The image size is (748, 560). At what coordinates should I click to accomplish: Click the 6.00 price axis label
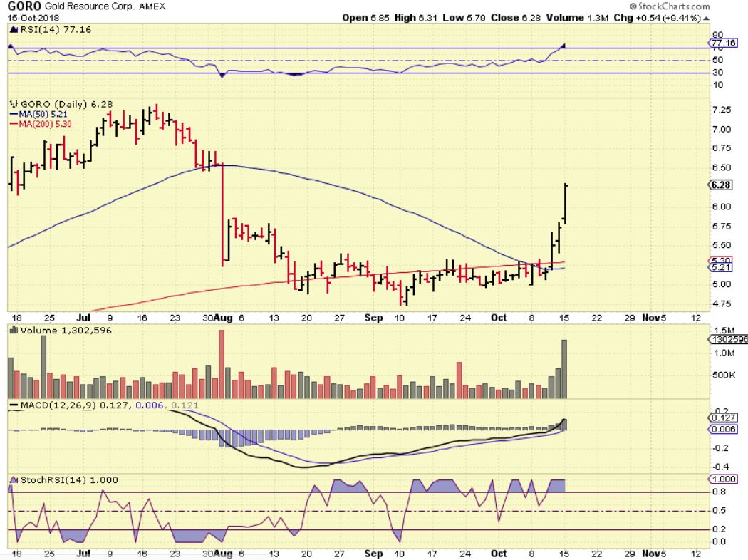tap(721, 207)
